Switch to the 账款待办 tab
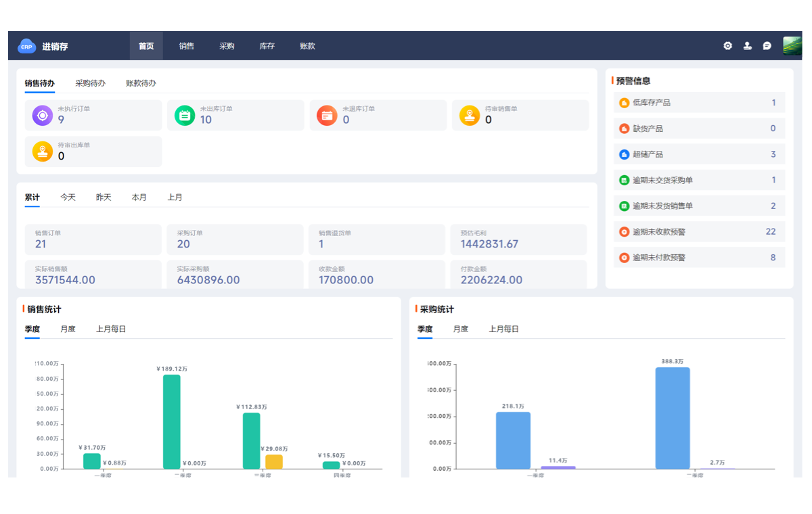Viewport: 812px width, 514px height. (x=141, y=83)
